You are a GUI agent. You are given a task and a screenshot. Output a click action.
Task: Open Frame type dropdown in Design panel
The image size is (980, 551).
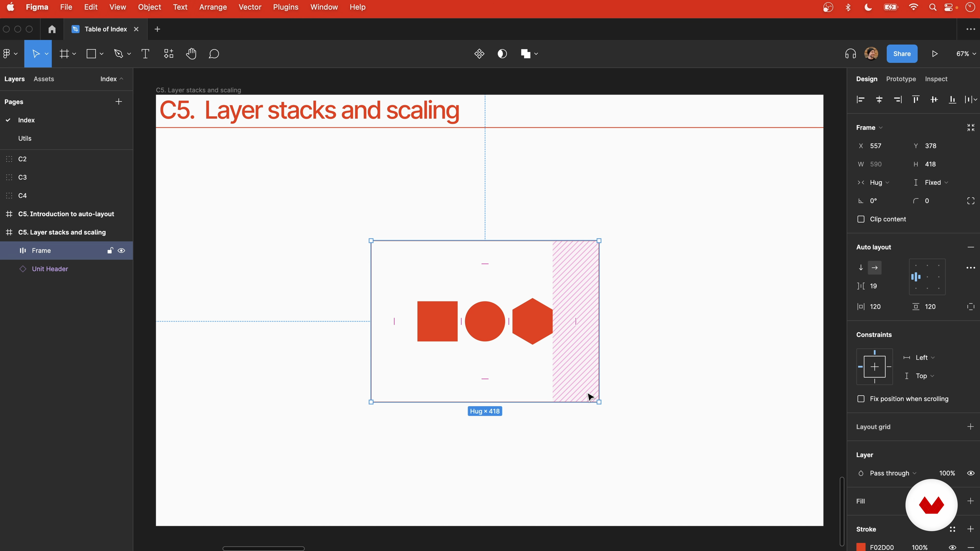coord(869,128)
